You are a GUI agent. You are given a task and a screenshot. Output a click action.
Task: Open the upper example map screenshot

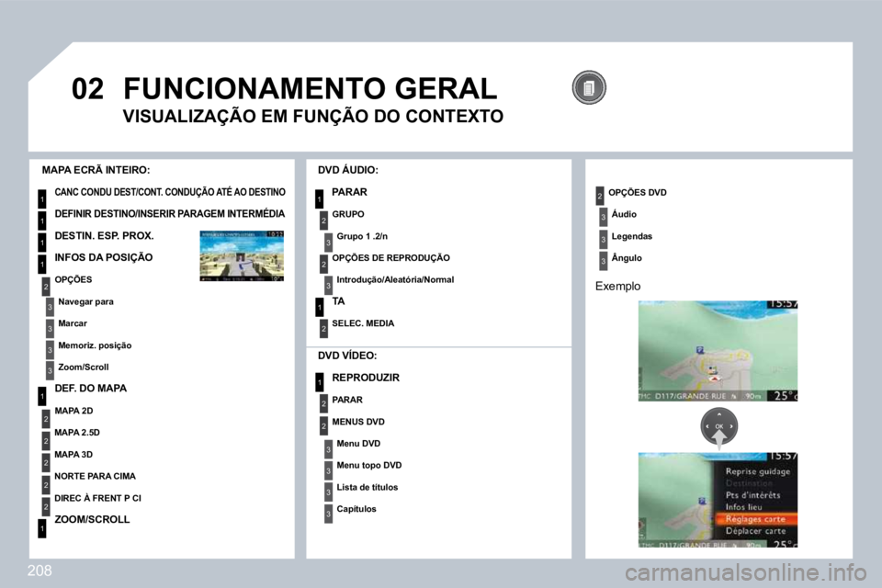coord(718,351)
